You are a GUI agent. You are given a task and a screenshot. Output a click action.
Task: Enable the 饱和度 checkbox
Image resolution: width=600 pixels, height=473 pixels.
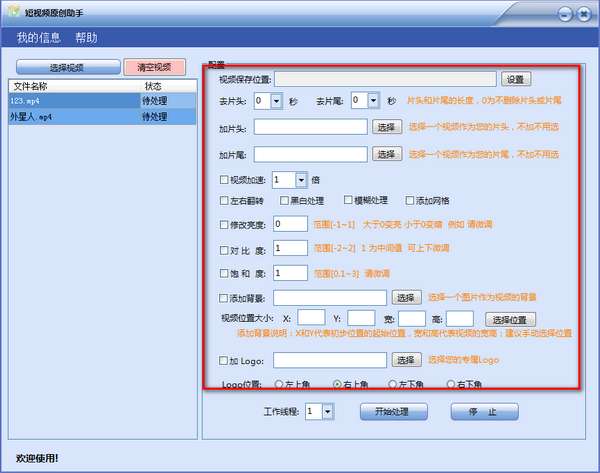click(x=224, y=273)
